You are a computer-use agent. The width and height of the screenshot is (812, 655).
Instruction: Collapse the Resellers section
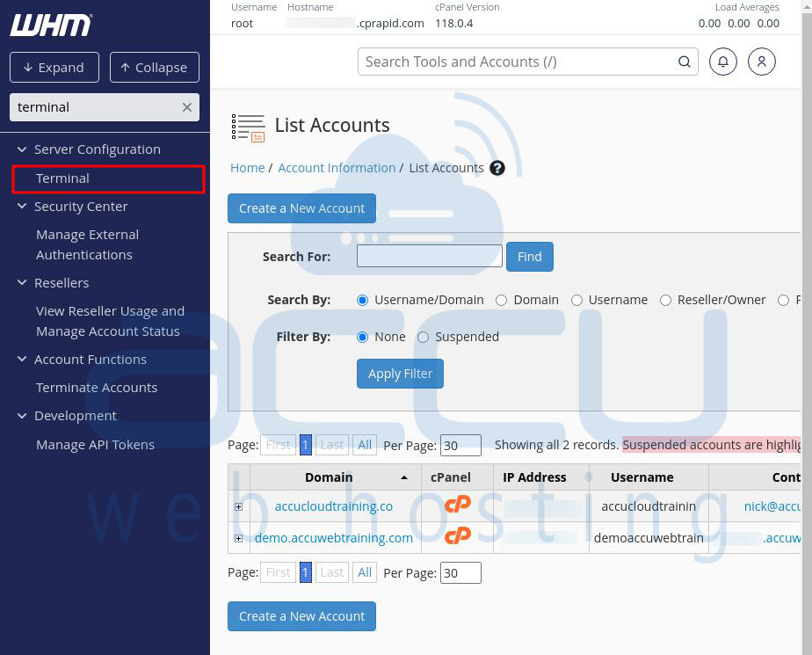coord(22,282)
